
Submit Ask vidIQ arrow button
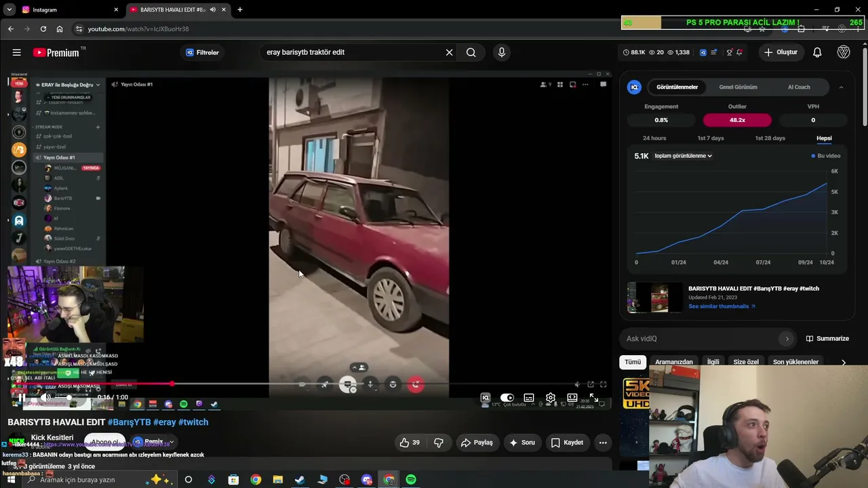[787, 339]
